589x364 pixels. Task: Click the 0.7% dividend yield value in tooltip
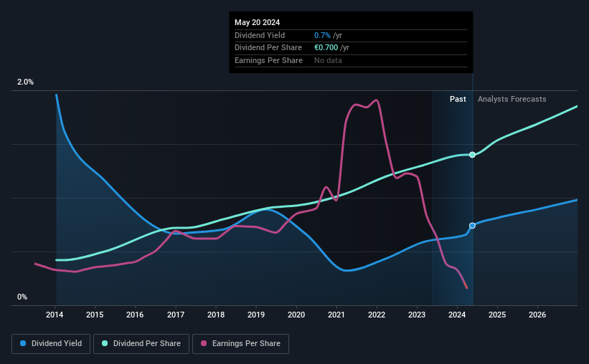[322, 35]
